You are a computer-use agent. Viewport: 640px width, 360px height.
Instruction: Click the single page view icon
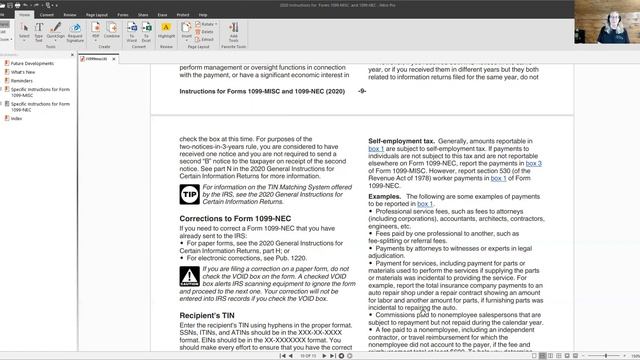tap(534, 356)
